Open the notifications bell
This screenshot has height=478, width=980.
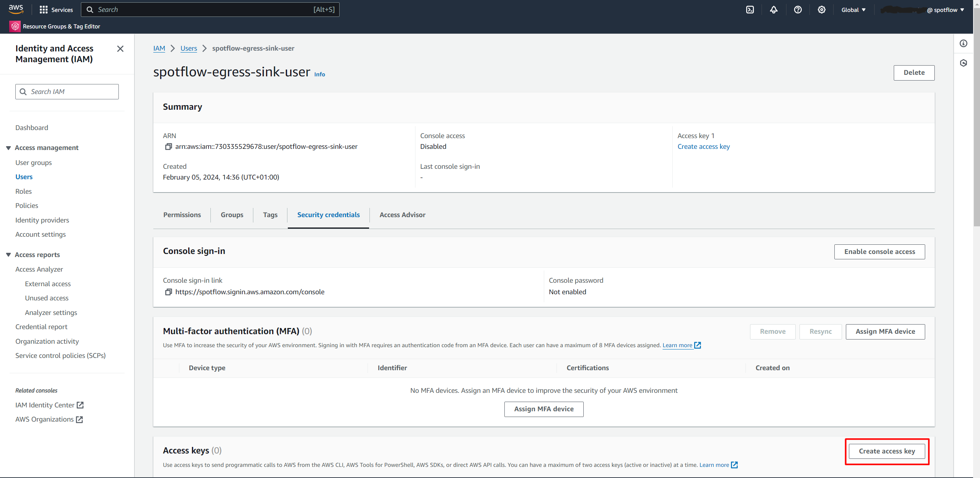coord(773,10)
